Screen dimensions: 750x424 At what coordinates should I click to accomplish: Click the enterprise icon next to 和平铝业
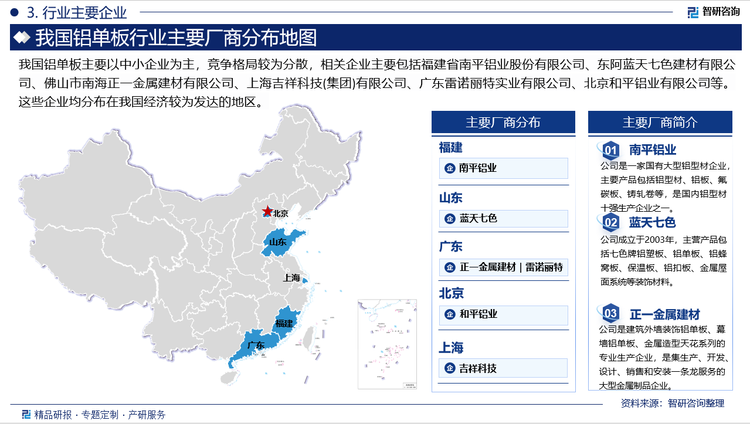[450, 314]
